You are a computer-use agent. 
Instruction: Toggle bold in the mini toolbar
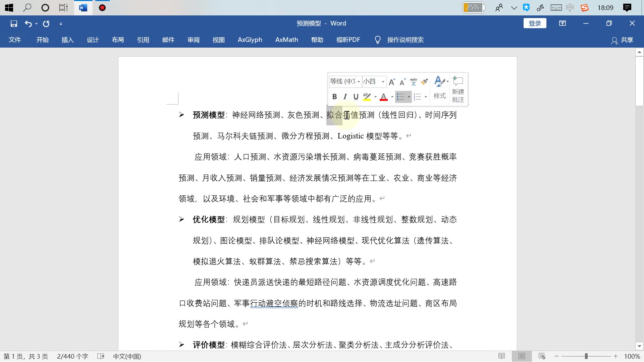tap(334, 97)
